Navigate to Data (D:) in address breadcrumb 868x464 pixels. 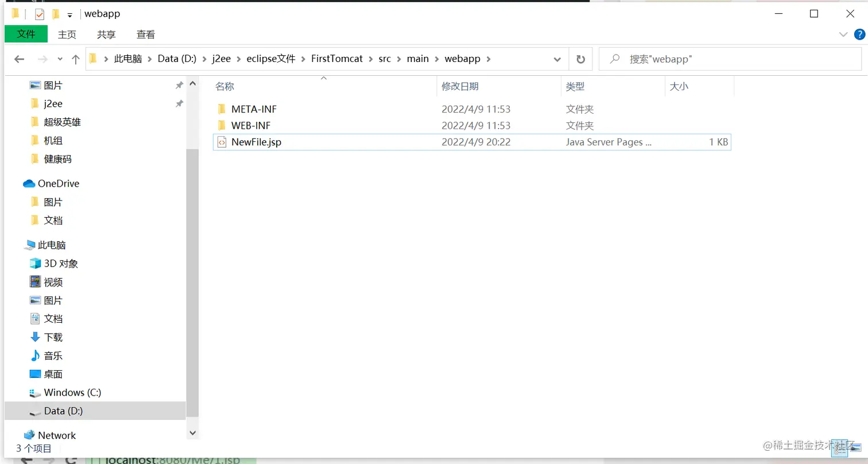(x=177, y=59)
